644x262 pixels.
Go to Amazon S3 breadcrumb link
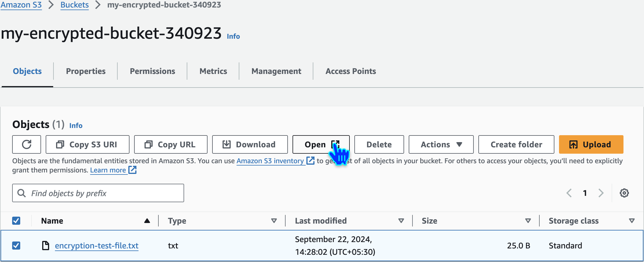21,5
